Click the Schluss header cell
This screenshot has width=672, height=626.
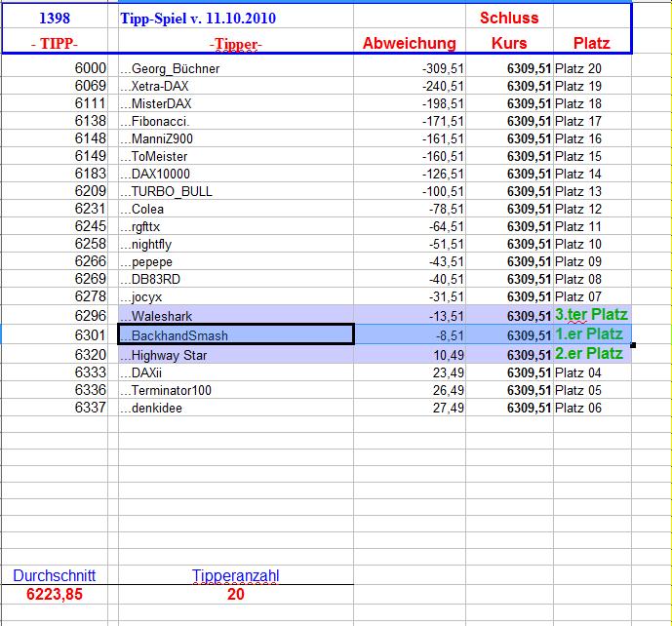(x=509, y=18)
